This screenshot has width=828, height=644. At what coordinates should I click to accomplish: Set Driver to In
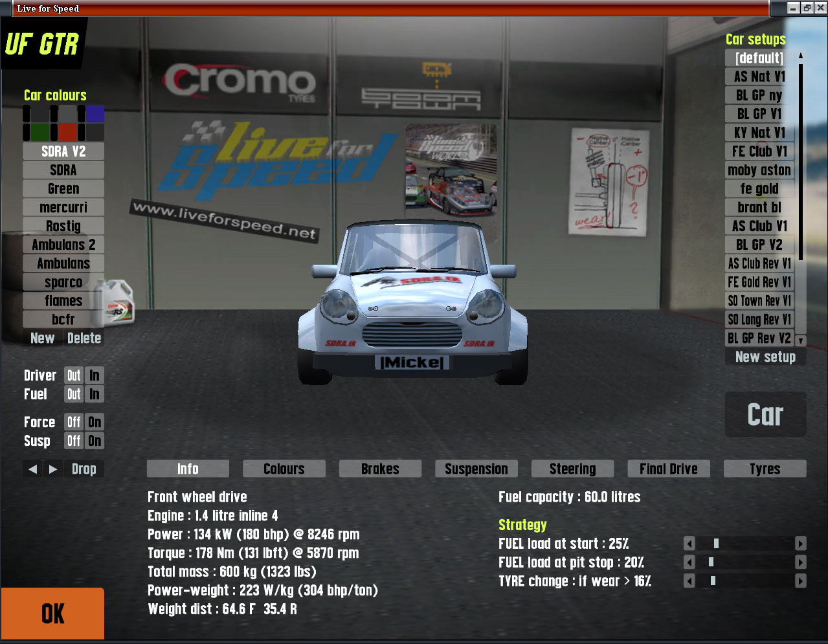click(95, 375)
